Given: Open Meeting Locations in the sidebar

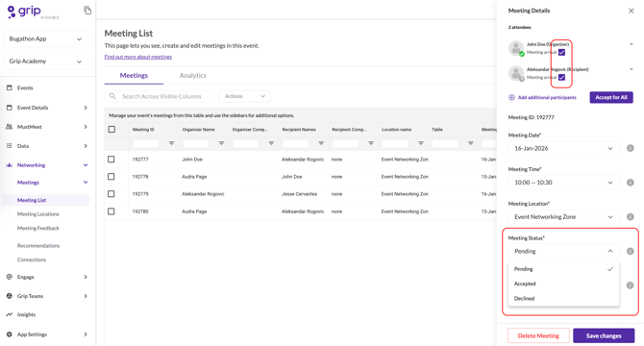Looking at the screenshot, I should 38,213.
